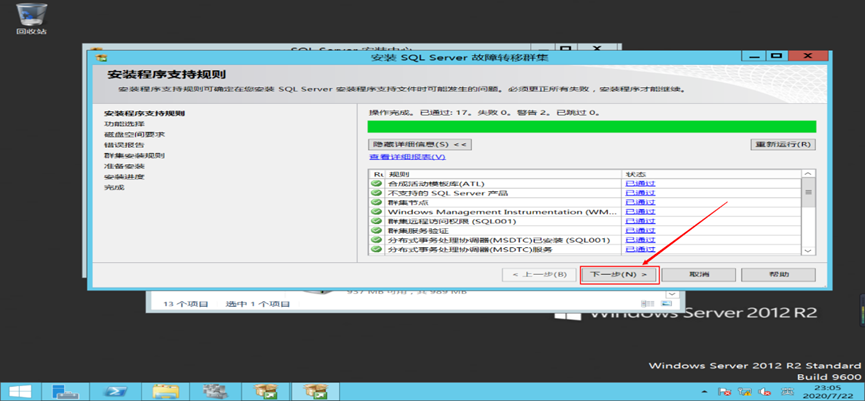The image size is (865, 401).
Task: Click the 上一步(B) back button
Action: (539, 274)
